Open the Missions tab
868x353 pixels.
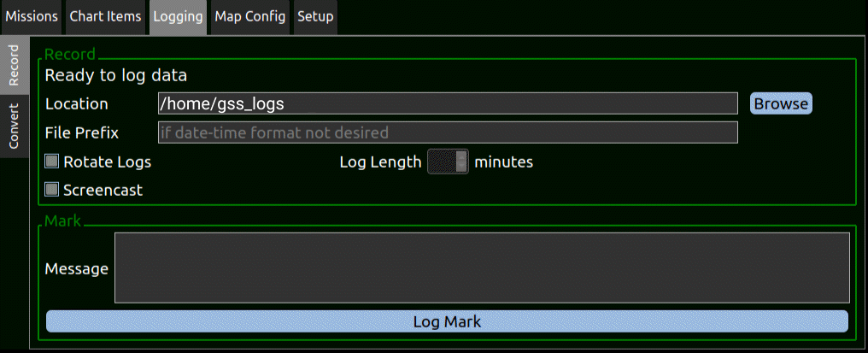pos(32,16)
